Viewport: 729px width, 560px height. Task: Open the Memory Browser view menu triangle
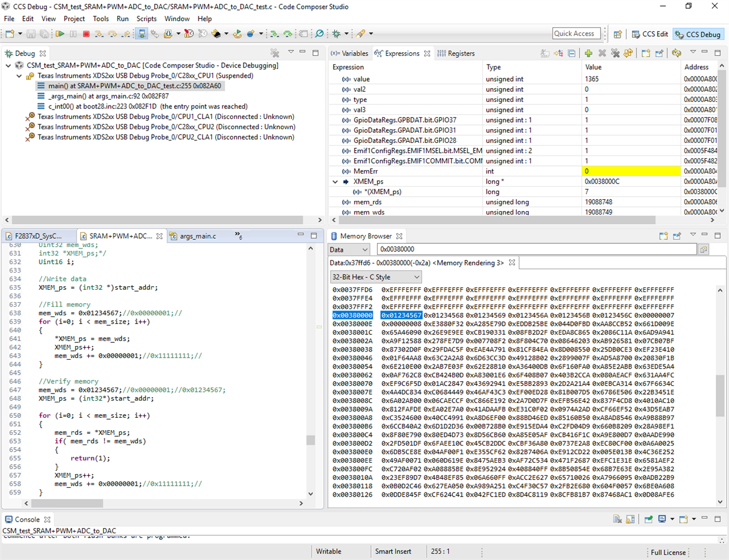tap(693, 235)
